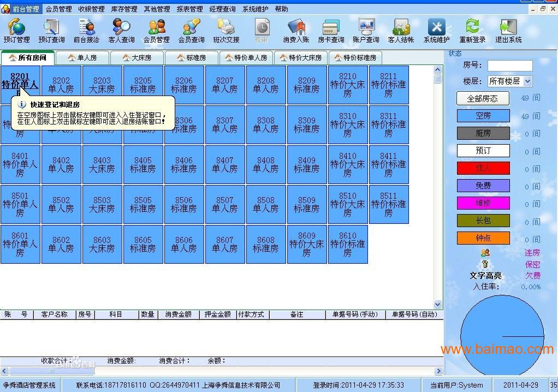Launch the 客人查询 guest search tool
Screen dimensions: 558x392
tap(121, 30)
